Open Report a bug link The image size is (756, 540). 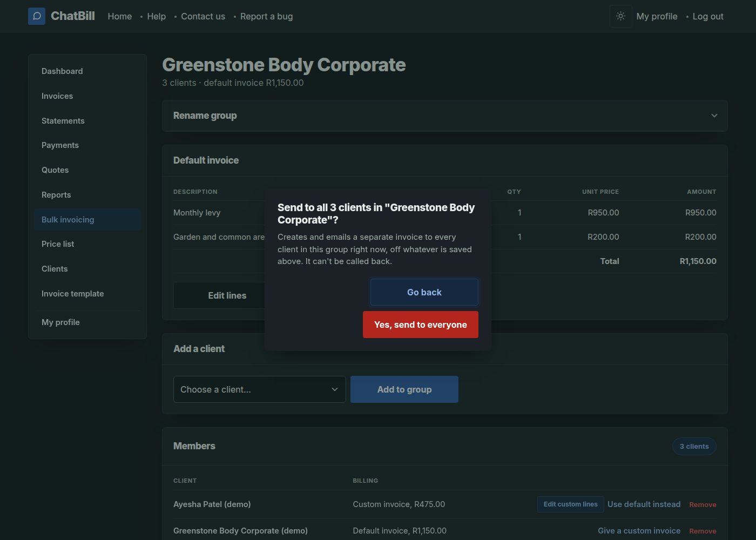[267, 16]
